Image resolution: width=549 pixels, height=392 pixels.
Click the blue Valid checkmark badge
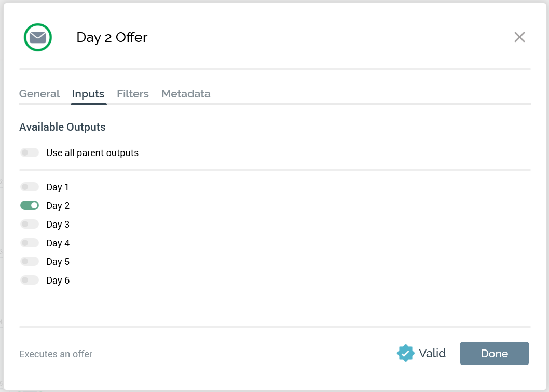tap(405, 353)
